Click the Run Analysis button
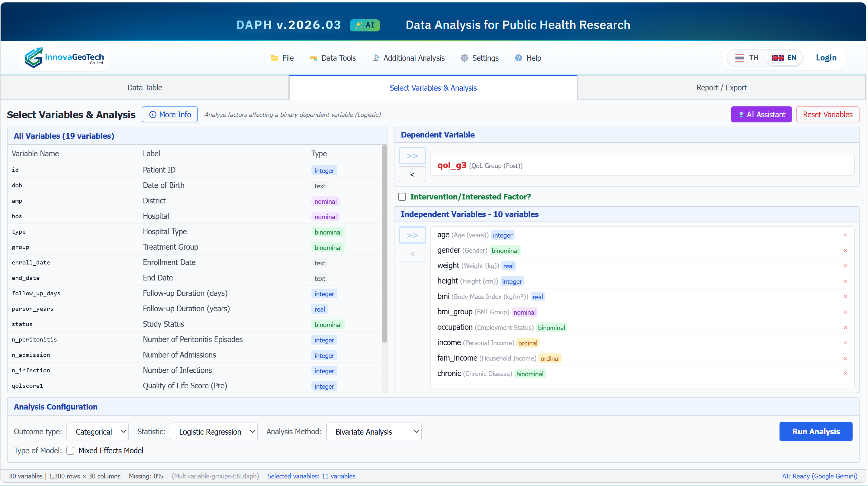868x486 pixels. click(x=816, y=431)
